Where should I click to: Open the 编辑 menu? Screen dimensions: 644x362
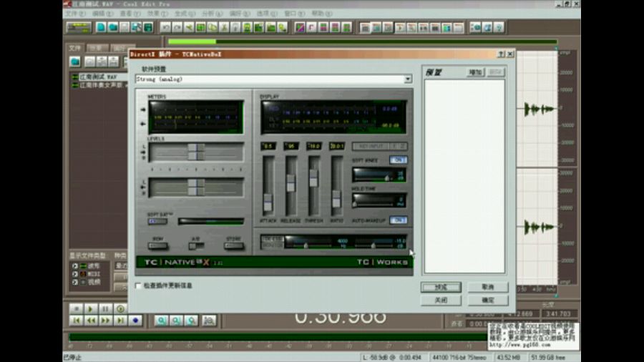coord(102,14)
